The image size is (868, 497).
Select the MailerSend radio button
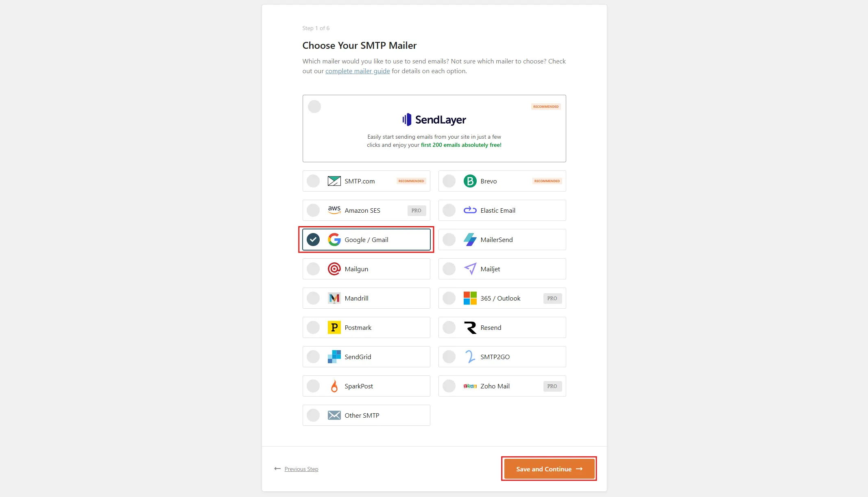coord(449,240)
